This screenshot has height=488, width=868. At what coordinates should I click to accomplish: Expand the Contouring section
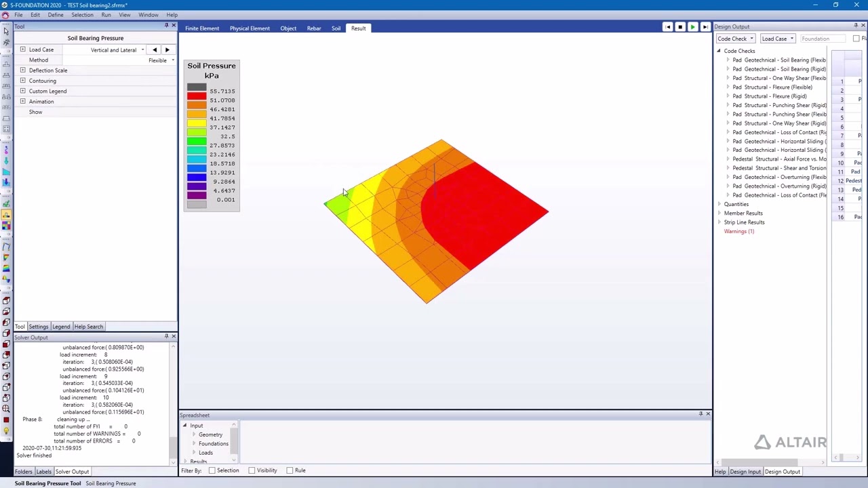[x=22, y=81]
